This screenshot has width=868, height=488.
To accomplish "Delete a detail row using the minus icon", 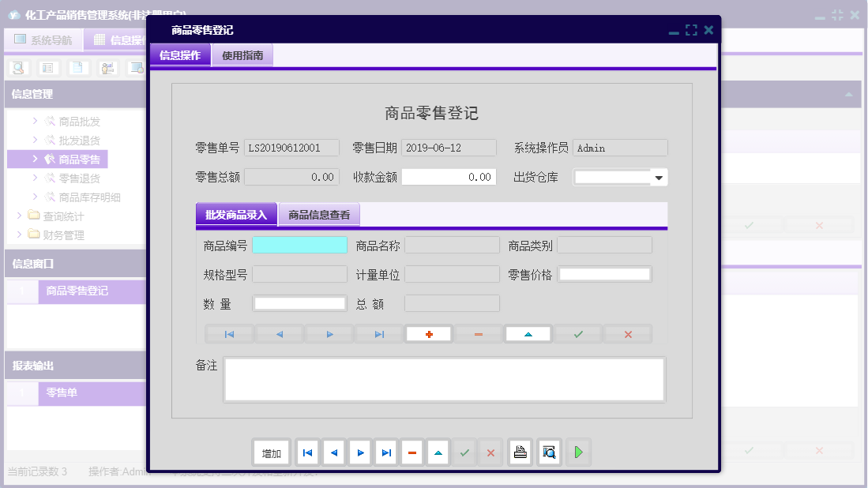I will click(478, 333).
